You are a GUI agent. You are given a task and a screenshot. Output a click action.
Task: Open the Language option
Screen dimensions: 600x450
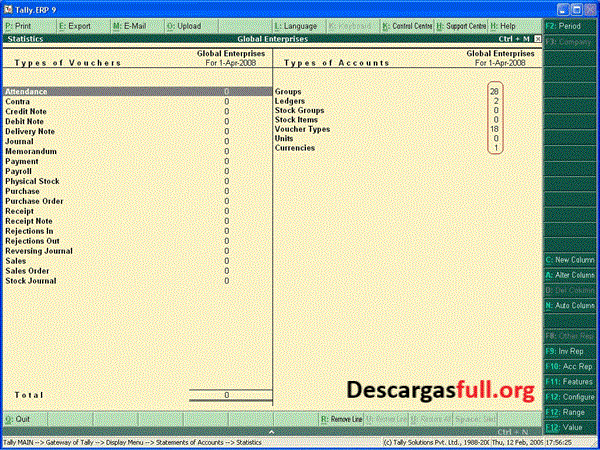[299, 26]
